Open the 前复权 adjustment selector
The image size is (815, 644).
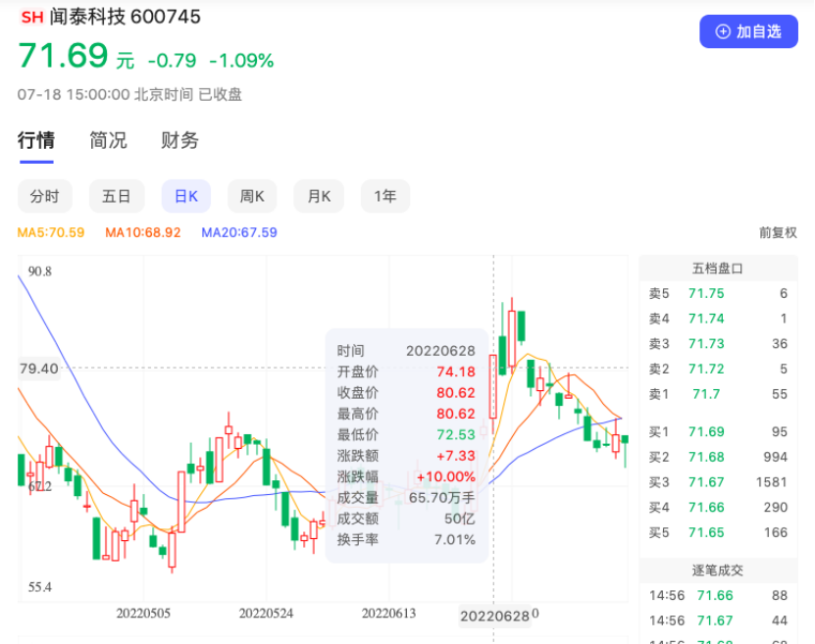click(778, 232)
